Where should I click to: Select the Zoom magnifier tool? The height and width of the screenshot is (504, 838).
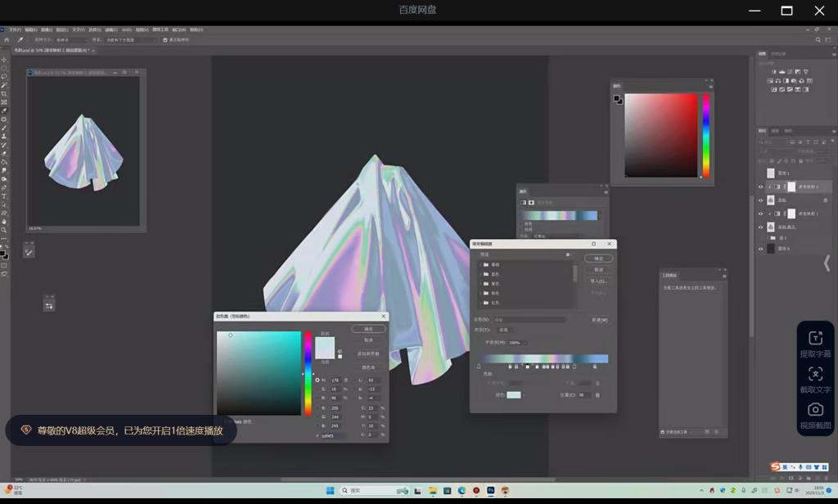[x=4, y=230]
